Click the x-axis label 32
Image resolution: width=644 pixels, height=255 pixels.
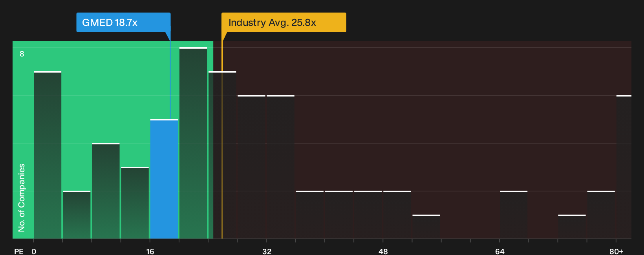pos(267,251)
